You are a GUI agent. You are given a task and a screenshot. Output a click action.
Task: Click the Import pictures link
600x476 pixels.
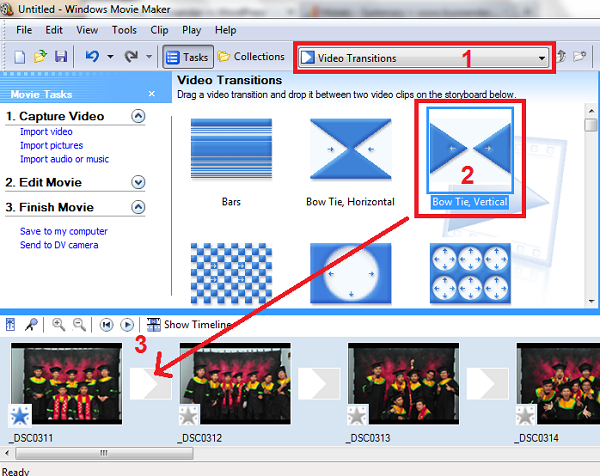[51, 145]
